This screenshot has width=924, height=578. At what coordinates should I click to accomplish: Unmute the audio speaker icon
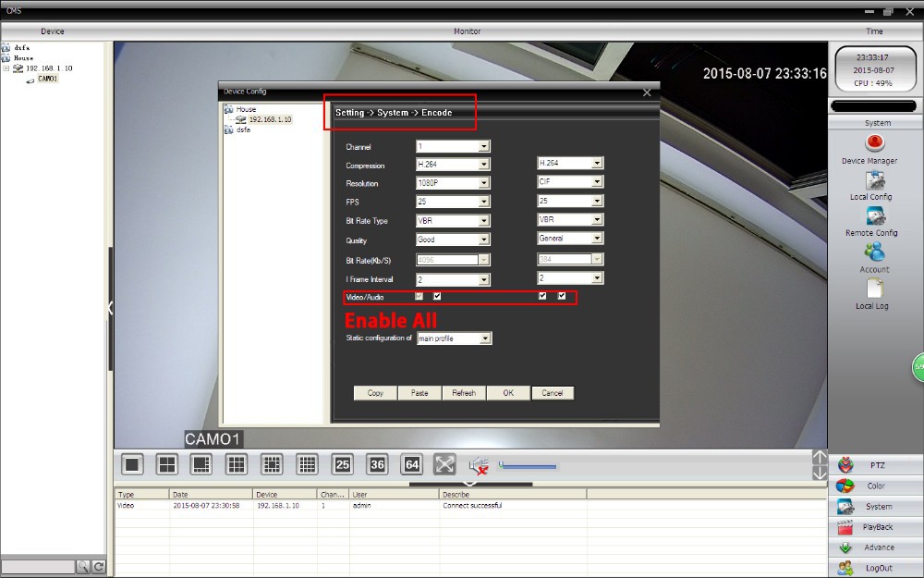tap(478, 465)
